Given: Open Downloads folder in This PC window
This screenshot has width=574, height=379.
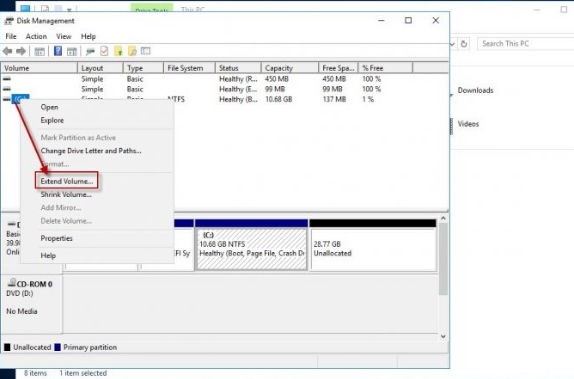Looking at the screenshot, I should click(x=475, y=90).
